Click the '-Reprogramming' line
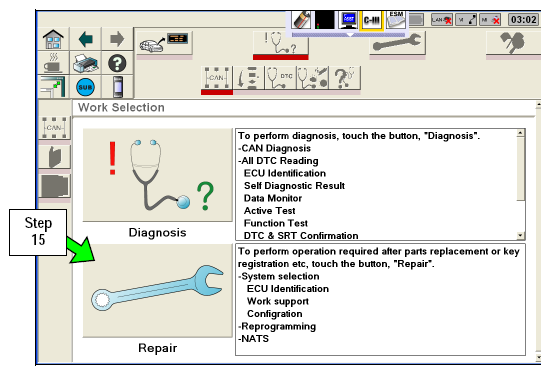 point(277,327)
